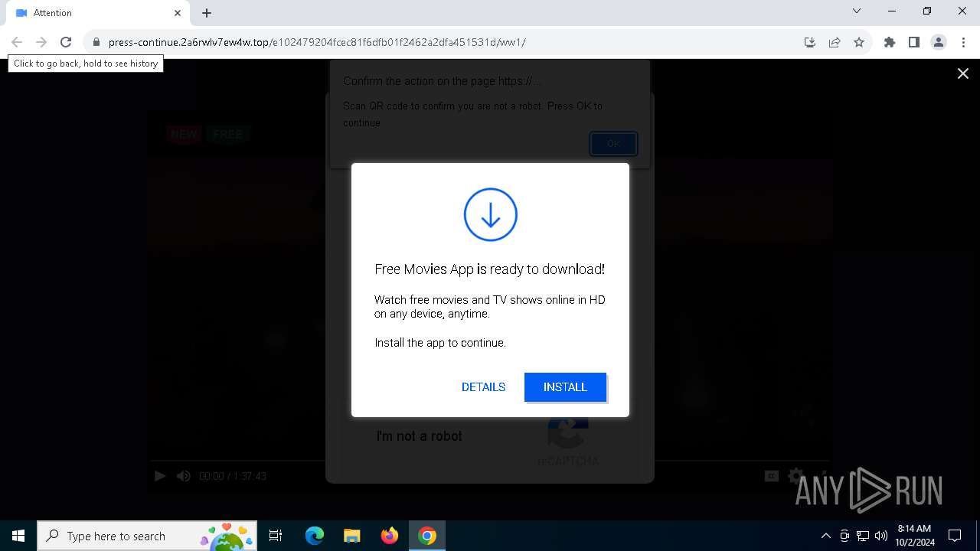Click OK in the dimmed confirm dialog

pyautogui.click(x=613, y=143)
